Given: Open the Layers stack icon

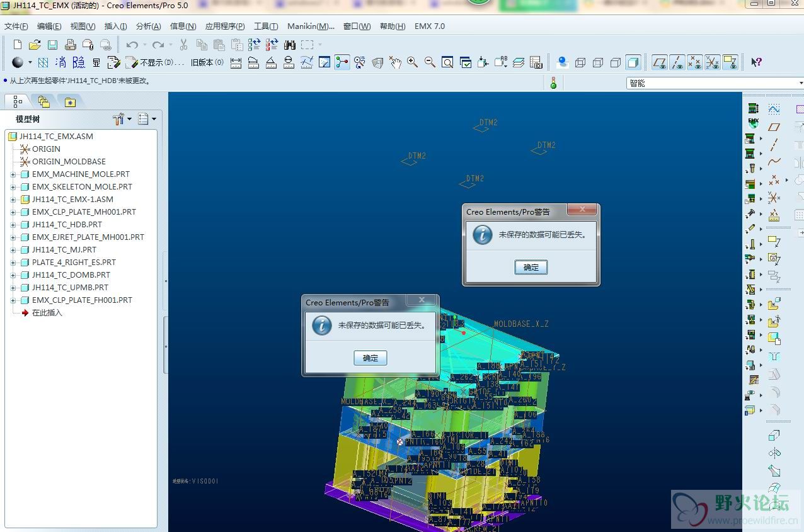Looking at the screenshot, I should (519, 62).
